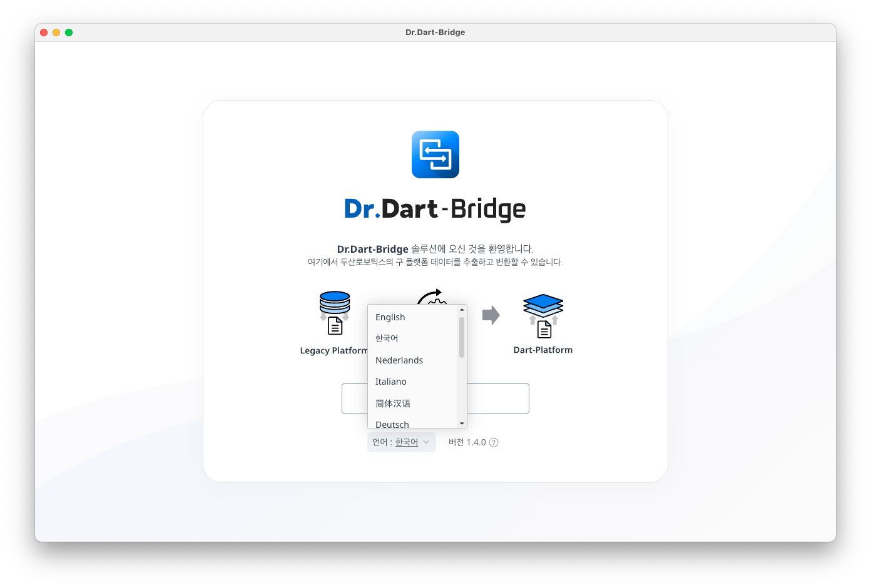Screen dimensions: 871x588
Task: Choose 한국어 in the language list
Action: (x=412, y=338)
